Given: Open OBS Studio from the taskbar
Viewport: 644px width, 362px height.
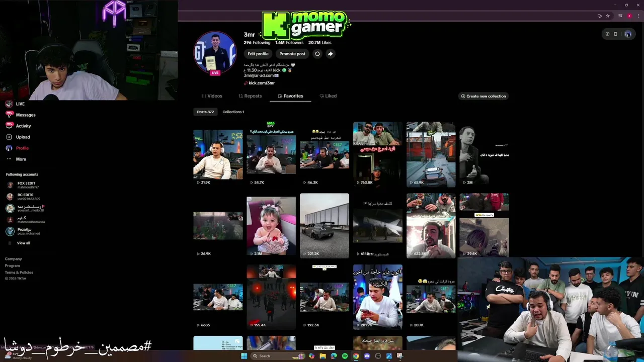Looking at the screenshot, I should pyautogui.click(x=378, y=356).
